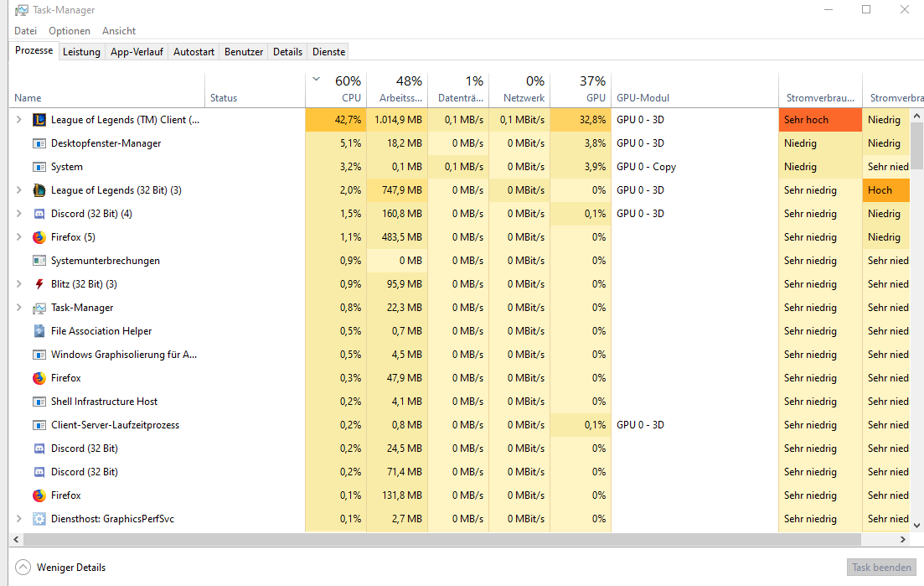The width and height of the screenshot is (924, 586).
Task: Sort by Arbeitsspeicher 48% column header
Action: 397,91
